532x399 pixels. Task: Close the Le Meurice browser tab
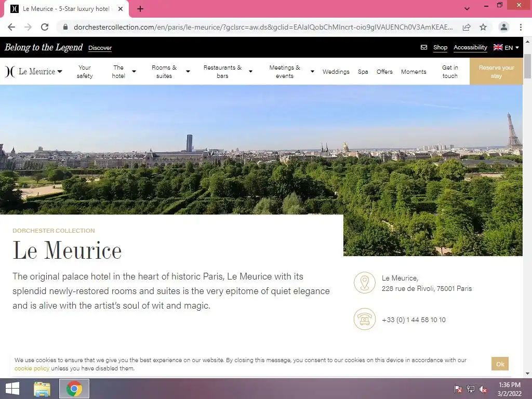pyautogui.click(x=121, y=9)
